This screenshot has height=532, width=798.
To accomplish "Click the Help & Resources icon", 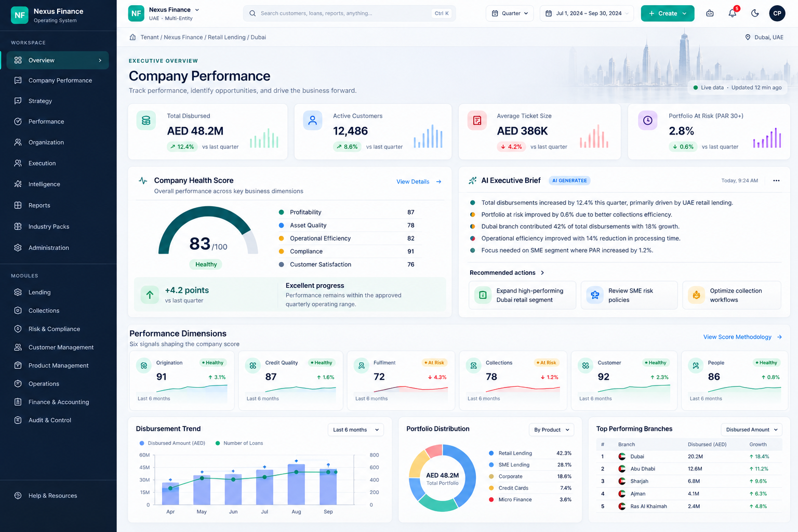I will [18, 496].
